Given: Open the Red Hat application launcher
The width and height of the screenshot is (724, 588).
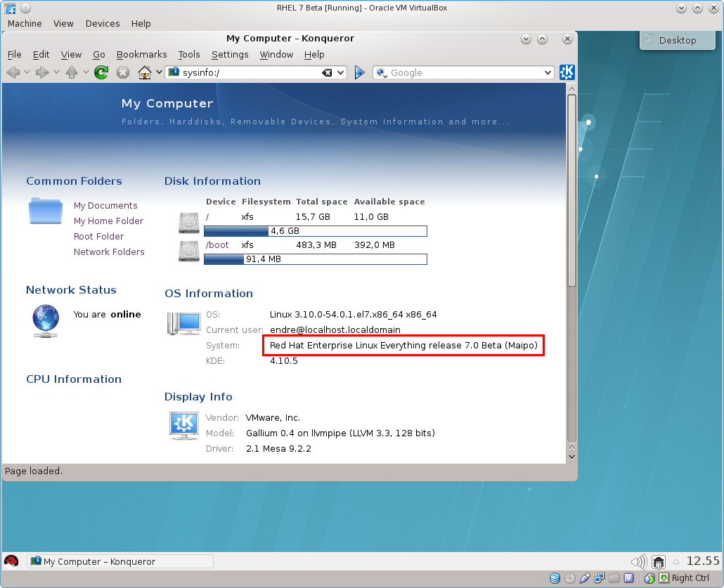Looking at the screenshot, I should point(11,561).
